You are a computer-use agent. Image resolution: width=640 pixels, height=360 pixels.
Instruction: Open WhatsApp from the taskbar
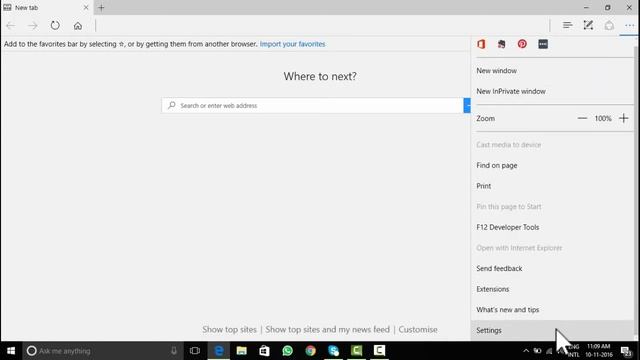[x=287, y=351]
